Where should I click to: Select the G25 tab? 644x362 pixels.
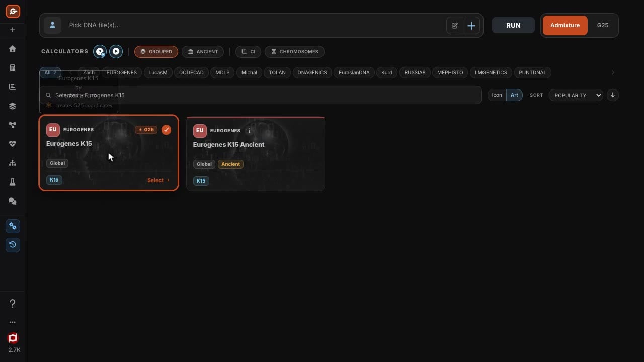(603, 25)
